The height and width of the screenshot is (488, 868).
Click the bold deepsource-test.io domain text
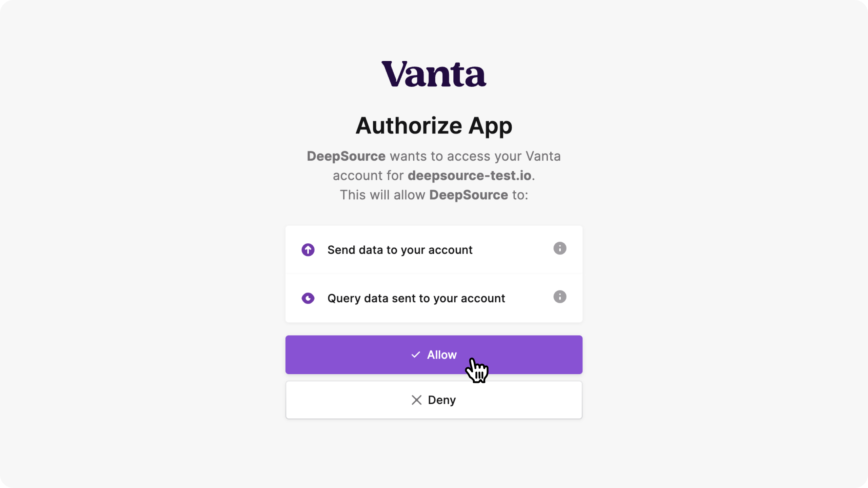pos(469,176)
